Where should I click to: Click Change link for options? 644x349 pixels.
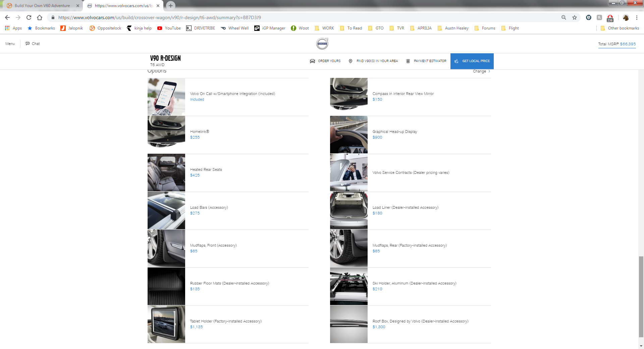point(482,71)
